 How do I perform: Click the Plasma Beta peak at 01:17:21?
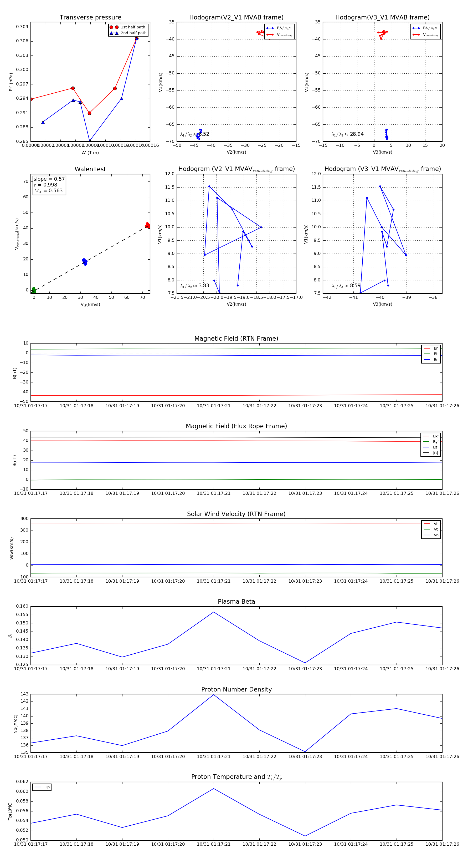[x=213, y=612]
